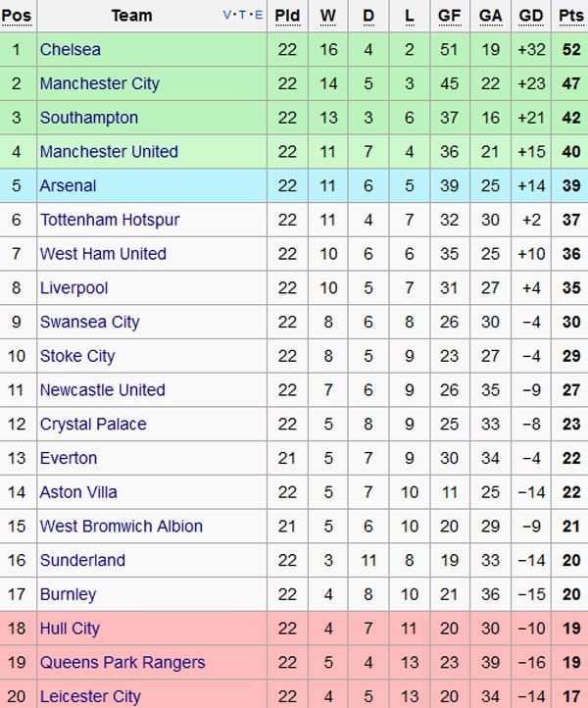The width and height of the screenshot is (588, 708).
Task: Open West Bromwich Albion link
Action: [x=122, y=527]
